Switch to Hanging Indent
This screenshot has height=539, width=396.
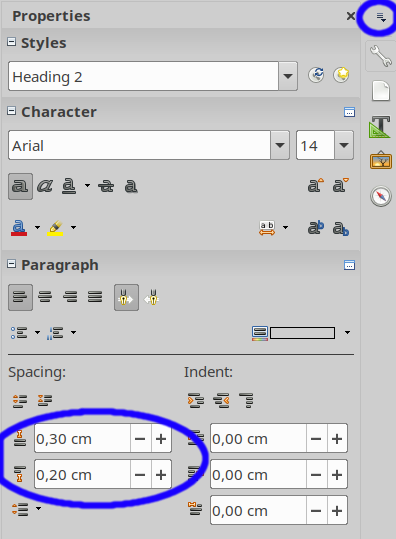point(246,400)
